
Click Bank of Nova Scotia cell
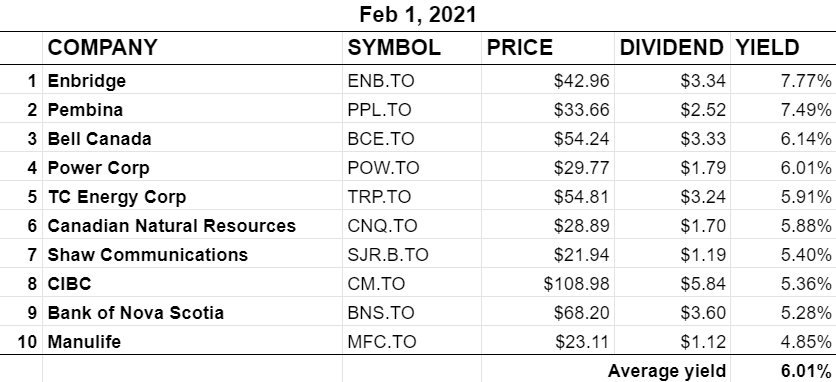(192, 313)
